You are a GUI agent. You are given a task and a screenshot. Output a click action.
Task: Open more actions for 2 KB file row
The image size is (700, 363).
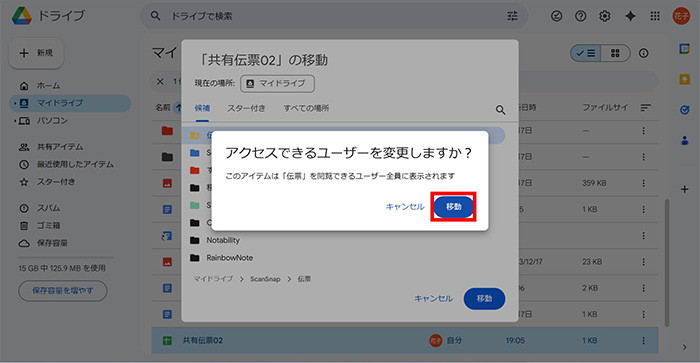coord(643,288)
